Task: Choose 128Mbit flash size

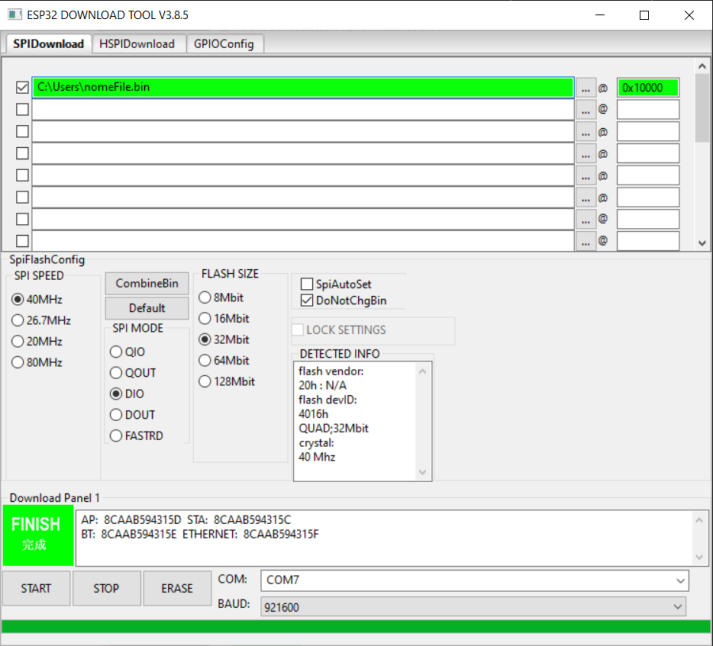Action: [x=226, y=381]
